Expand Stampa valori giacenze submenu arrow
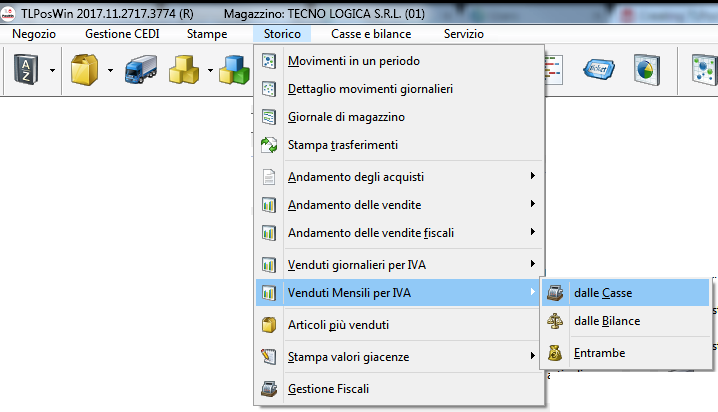The width and height of the screenshot is (718, 412). point(533,356)
